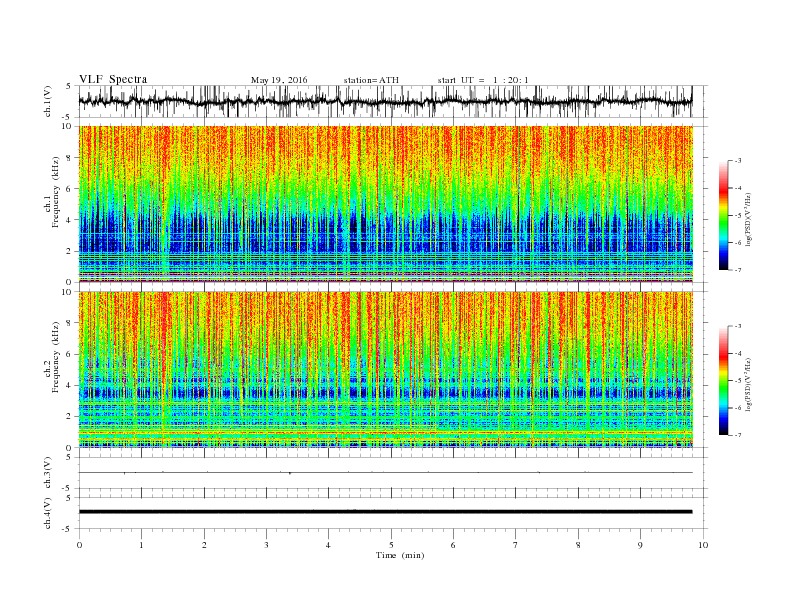Click the "4" tick on the time axis
792x612 pixels.
(329, 545)
